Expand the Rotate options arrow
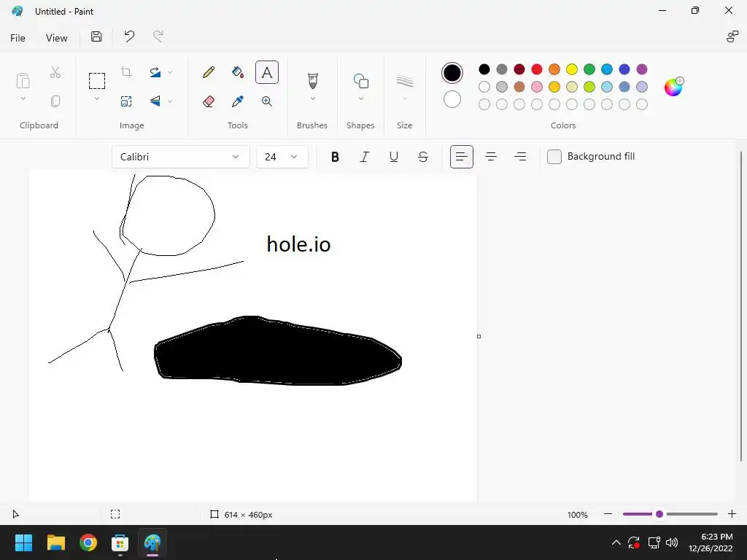This screenshot has height=560, width=747. pyautogui.click(x=170, y=72)
